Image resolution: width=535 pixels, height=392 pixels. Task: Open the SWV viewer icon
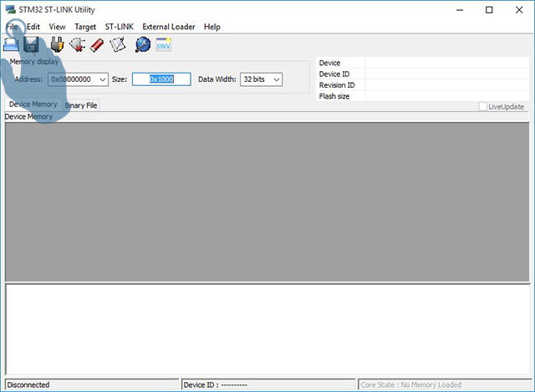(x=164, y=45)
